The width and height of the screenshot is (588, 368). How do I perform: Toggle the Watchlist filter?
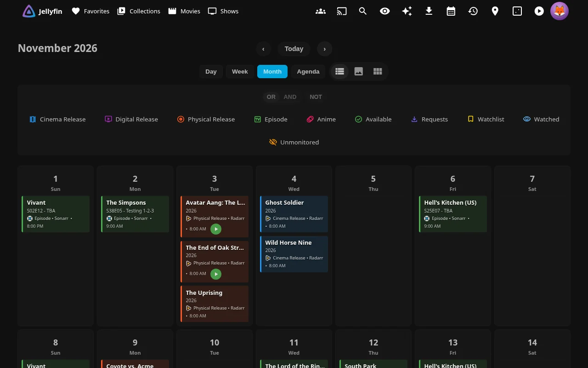click(x=486, y=119)
